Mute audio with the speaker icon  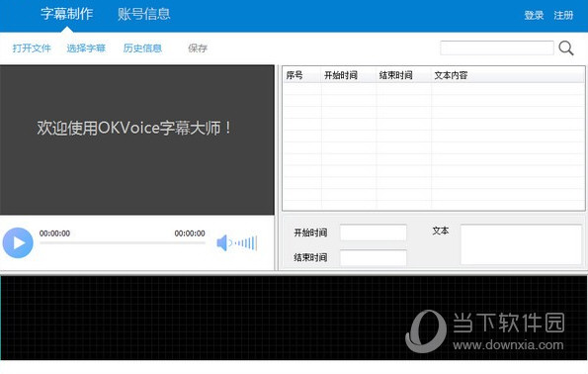click(222, 243)
